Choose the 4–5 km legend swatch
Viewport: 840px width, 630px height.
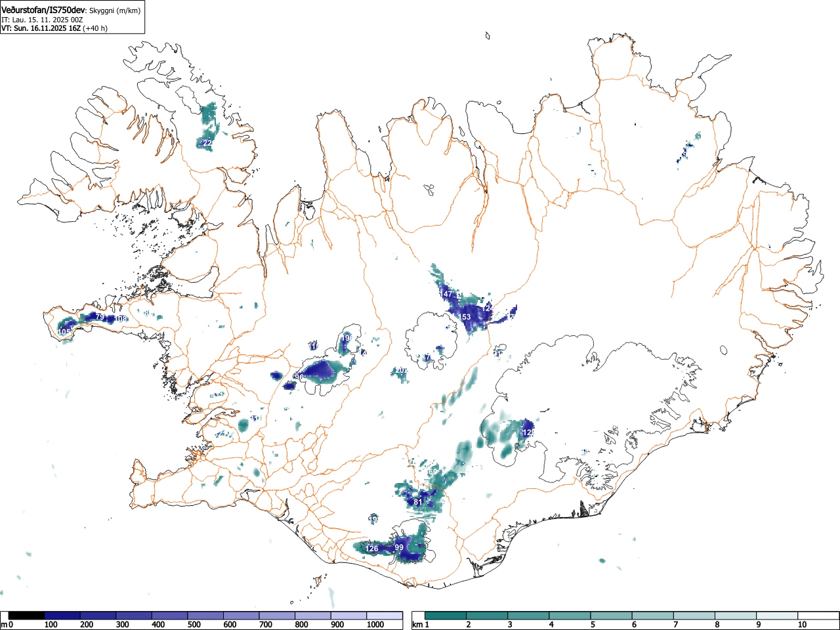point(571,616)
